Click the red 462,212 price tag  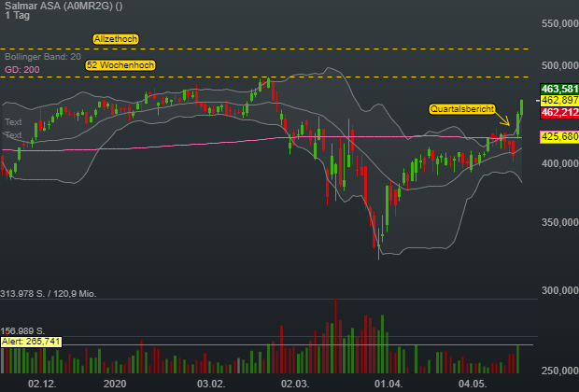559,112
